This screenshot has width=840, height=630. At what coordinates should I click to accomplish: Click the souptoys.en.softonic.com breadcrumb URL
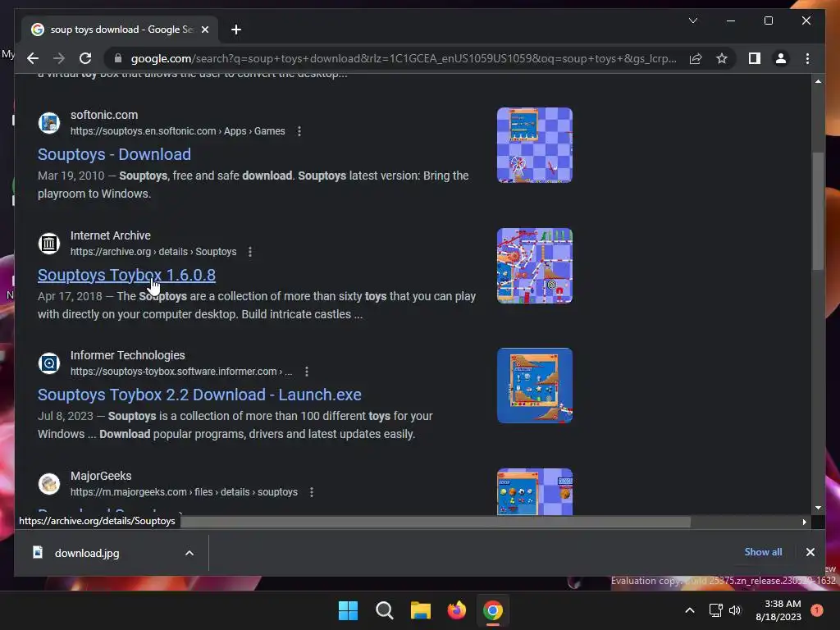tap(177, 131)
